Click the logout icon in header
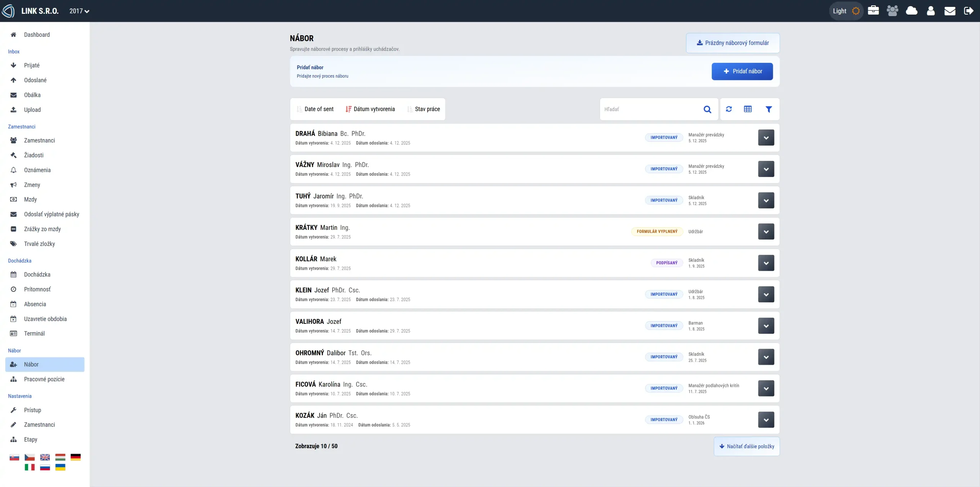Screen dimensions: 980x487 [969, 11]
